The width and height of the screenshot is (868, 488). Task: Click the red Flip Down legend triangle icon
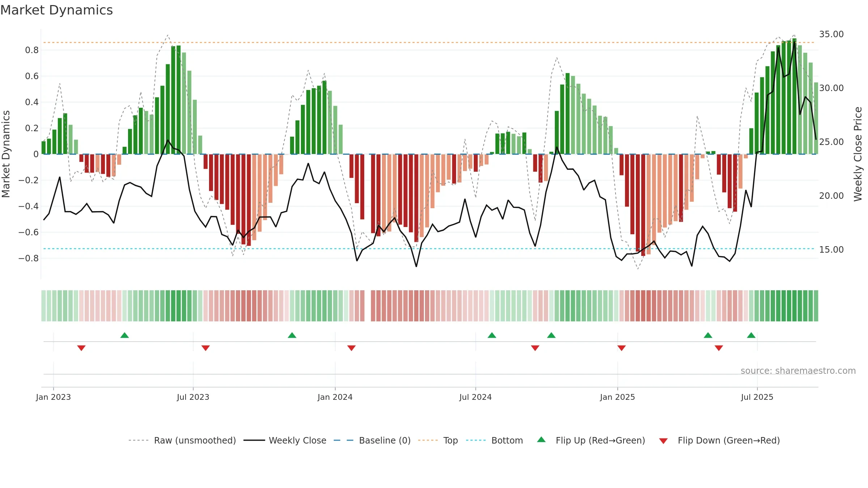pyautogui.click(x=663, y=441)
